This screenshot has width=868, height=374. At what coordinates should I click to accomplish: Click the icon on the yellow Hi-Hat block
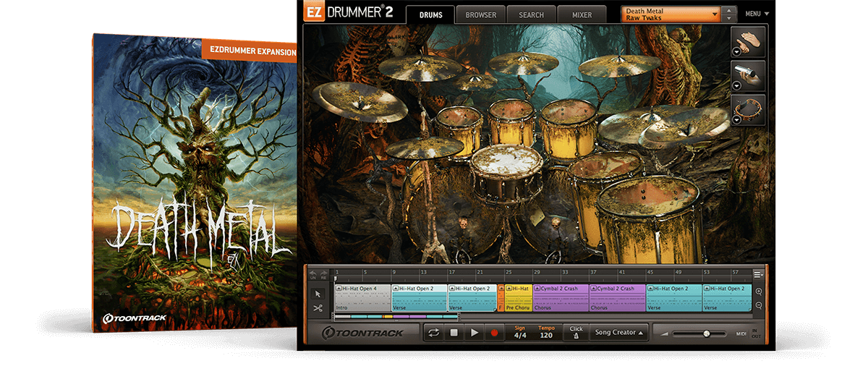pyautogui.click(x=508, y=288)
